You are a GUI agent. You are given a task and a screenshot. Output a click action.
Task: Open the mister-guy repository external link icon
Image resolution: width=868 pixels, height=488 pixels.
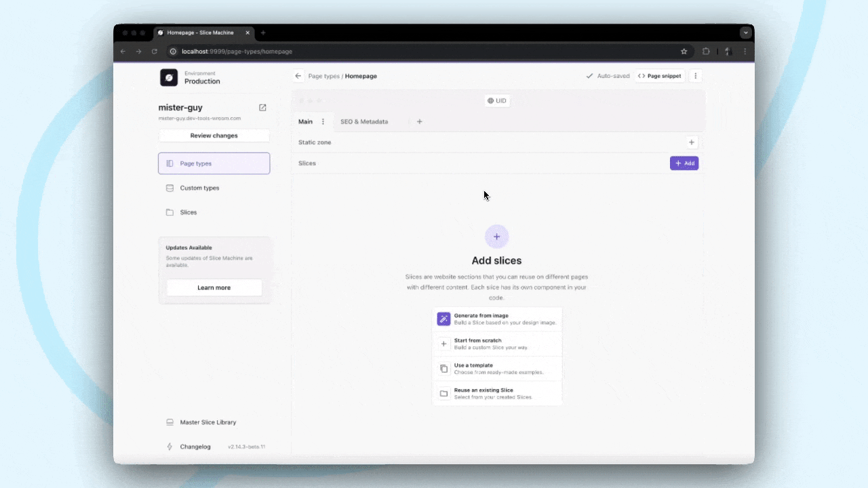click(262, 108)
